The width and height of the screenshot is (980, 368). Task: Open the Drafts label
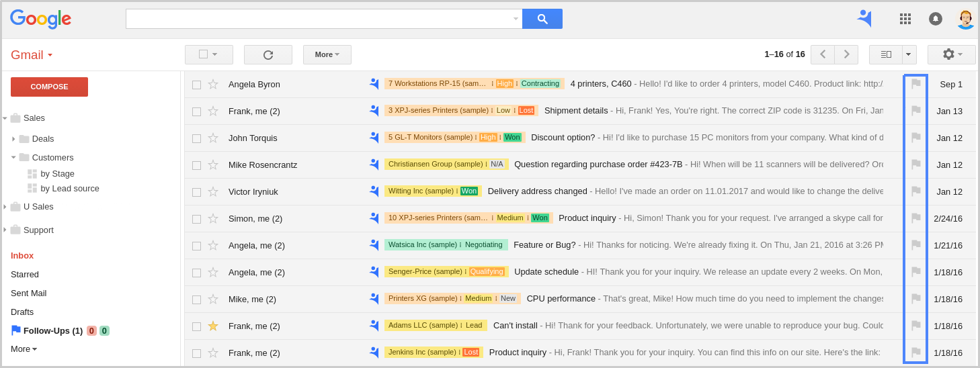[22, 312]
